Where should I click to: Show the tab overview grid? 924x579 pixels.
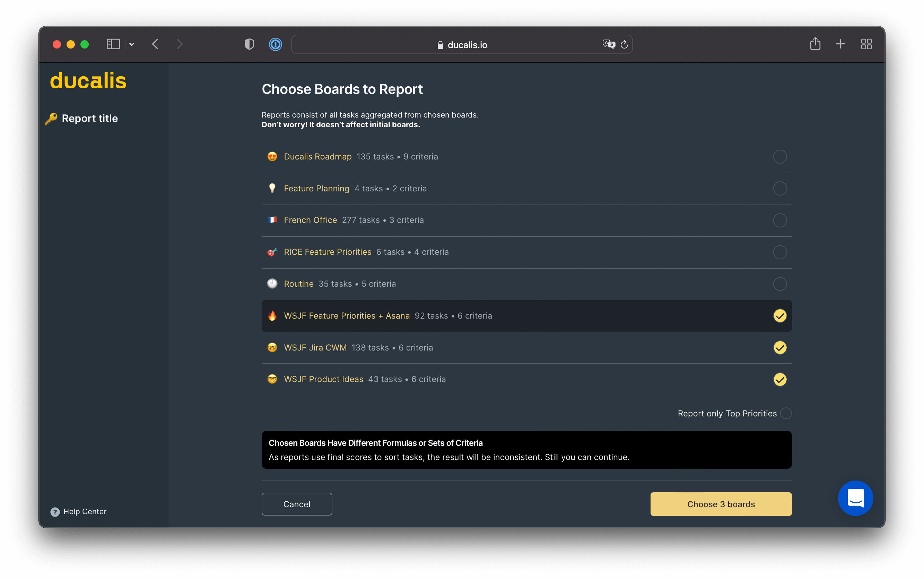point(866,44)
